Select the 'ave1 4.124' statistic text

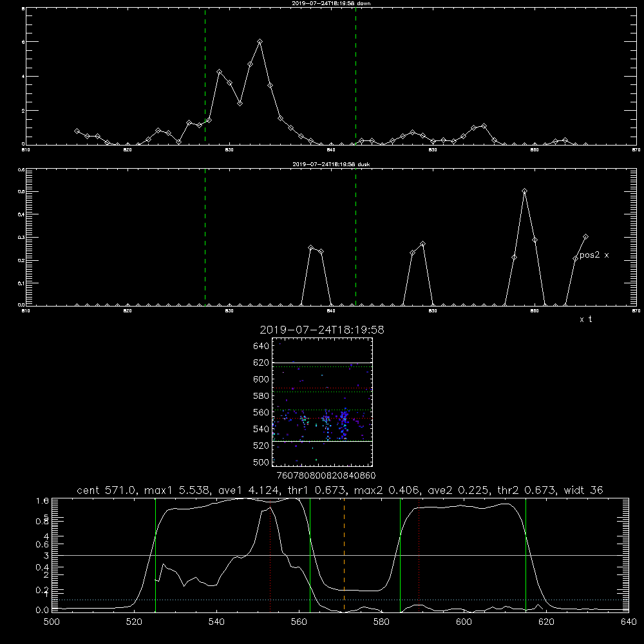249,490
